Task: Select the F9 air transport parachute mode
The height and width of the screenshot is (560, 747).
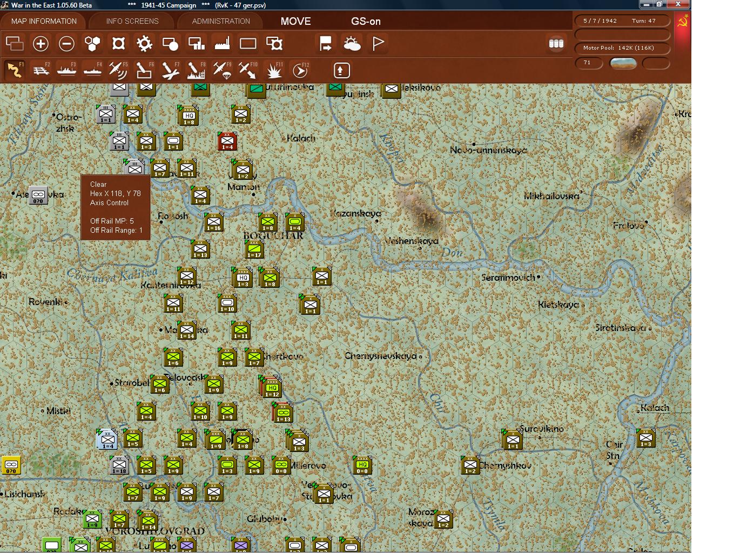Action: pyautogui.click(x=222, y=70)
